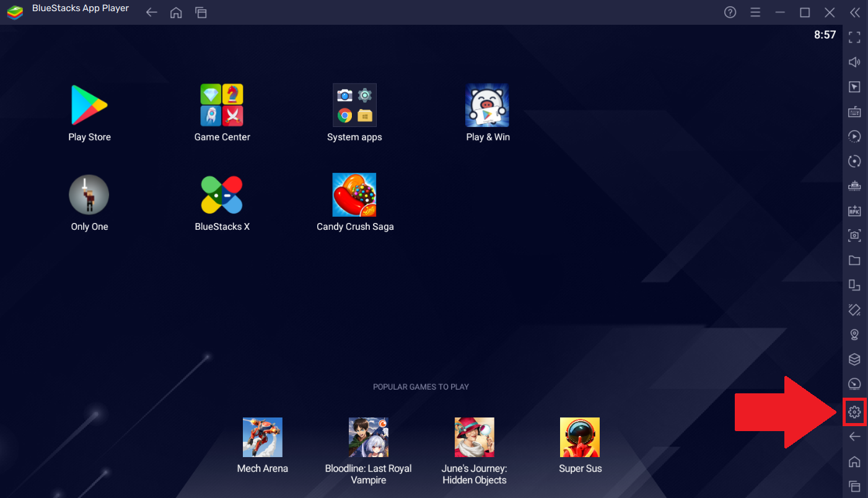This screenshot has width=868, height=498.
Task: Click the Install APK icon
Action: [x=854, y=211]
